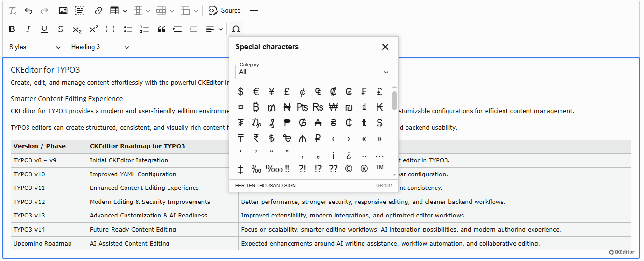Viewport: 644px width, 261px height.
Task: Open the Heading 3 dropdown
Action: 100,47
